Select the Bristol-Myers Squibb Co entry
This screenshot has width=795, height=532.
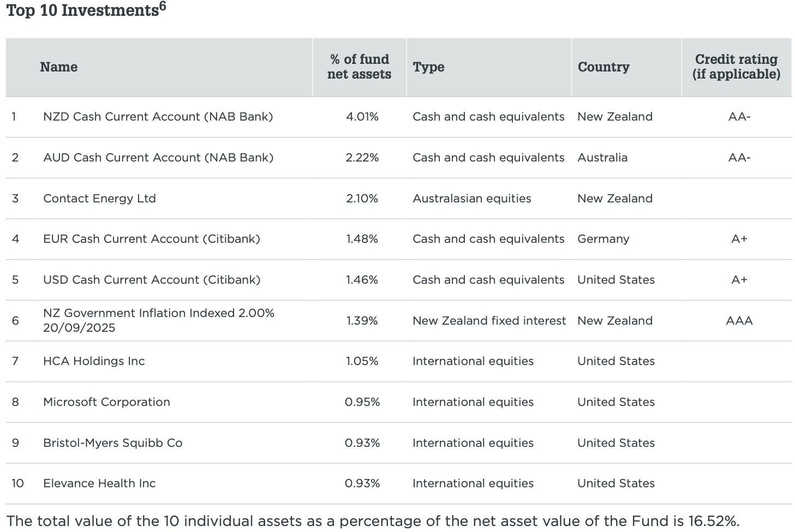(x=112, y=443)
